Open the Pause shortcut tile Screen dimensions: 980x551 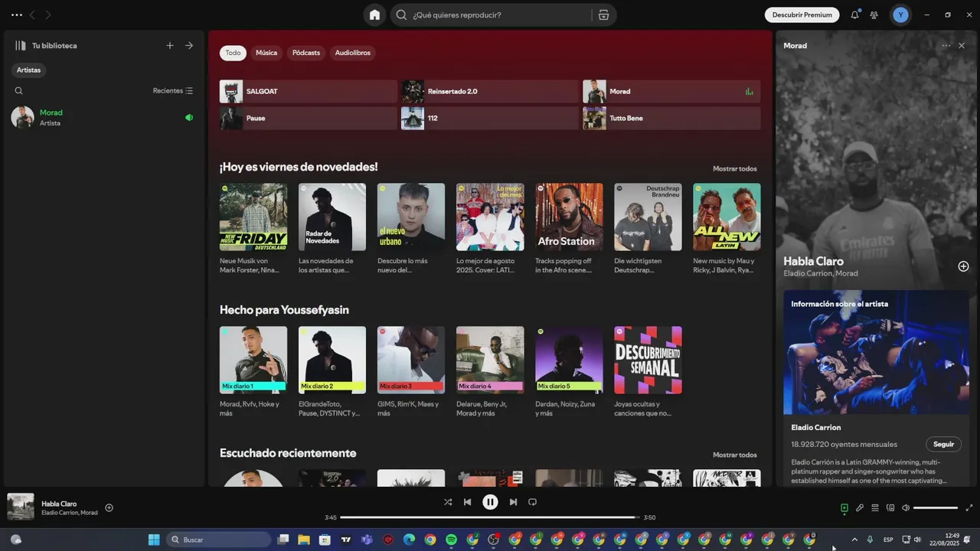(308, 118)
